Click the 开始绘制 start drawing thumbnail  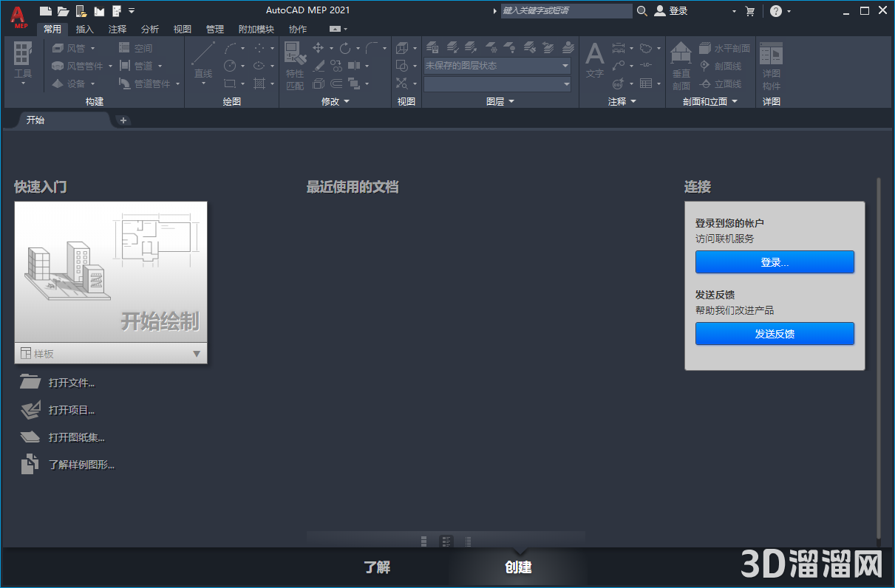click(111, 273)
